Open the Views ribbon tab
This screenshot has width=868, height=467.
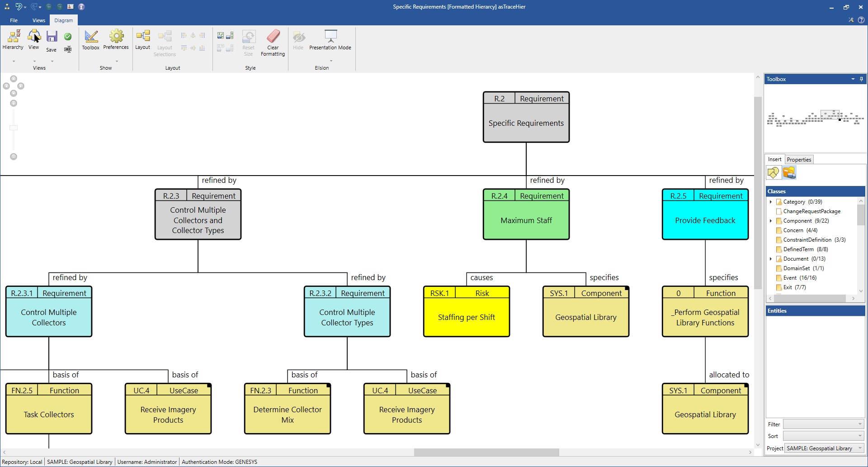(38, 20)
